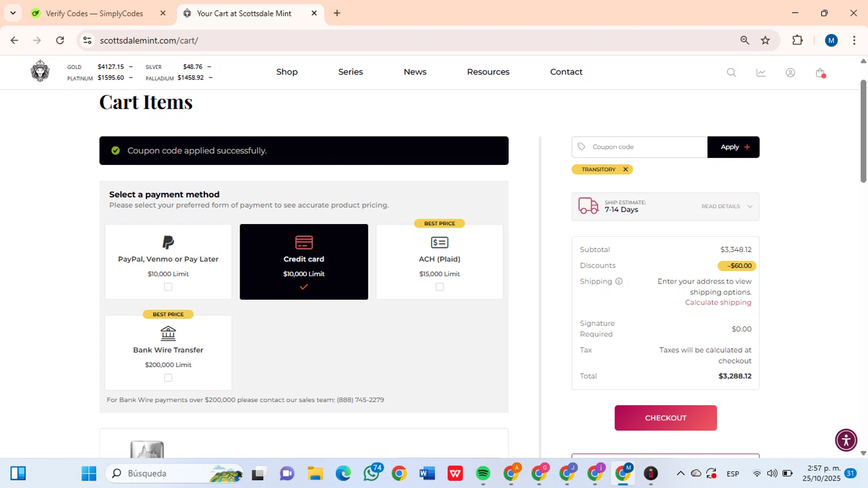This screenshot has height=488, width=868.
Task: Close the SimplyCodes tab
Action: 163,13
